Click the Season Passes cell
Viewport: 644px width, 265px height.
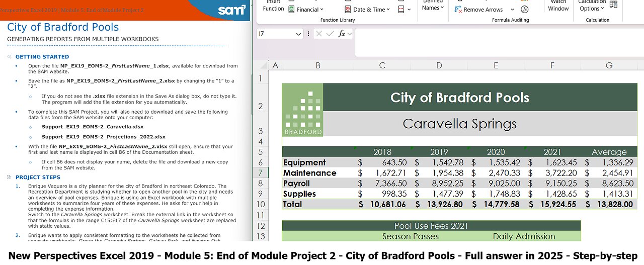[x=411, y=236]
